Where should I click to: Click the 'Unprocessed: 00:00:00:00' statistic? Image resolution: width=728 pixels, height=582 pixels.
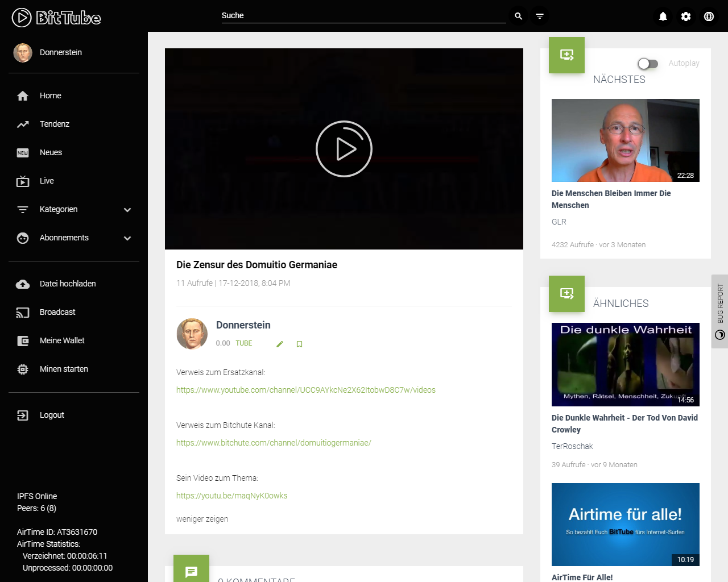click(68, 568)
